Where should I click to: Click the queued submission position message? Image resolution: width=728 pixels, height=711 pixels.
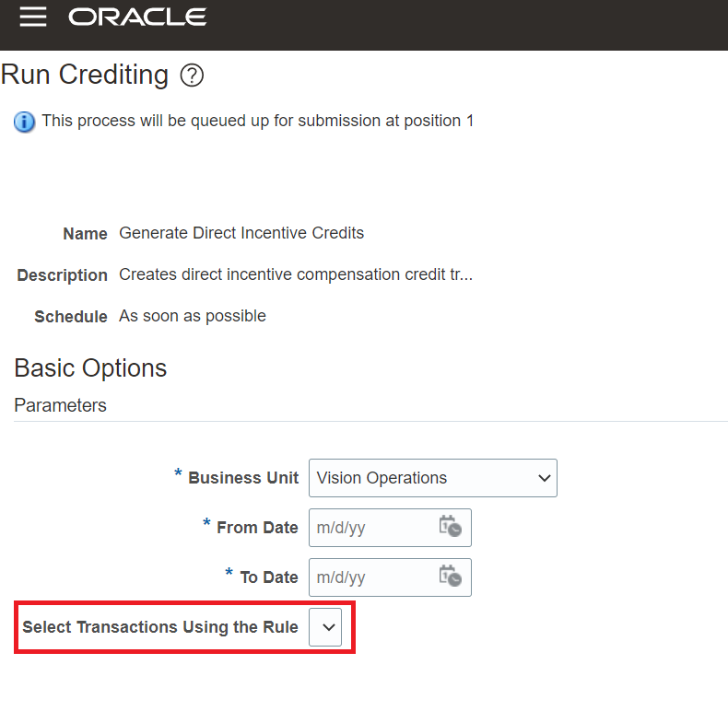tap(258, 122)
